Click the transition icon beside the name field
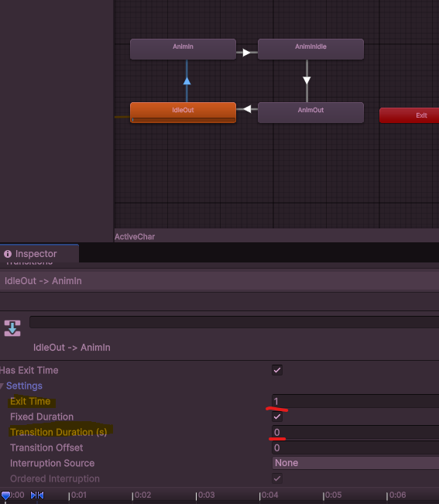 pyautogui.click(x=12, y=328)
